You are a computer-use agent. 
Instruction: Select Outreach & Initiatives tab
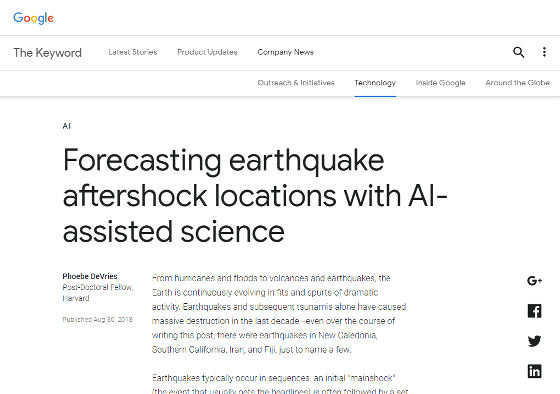point(296,83)
